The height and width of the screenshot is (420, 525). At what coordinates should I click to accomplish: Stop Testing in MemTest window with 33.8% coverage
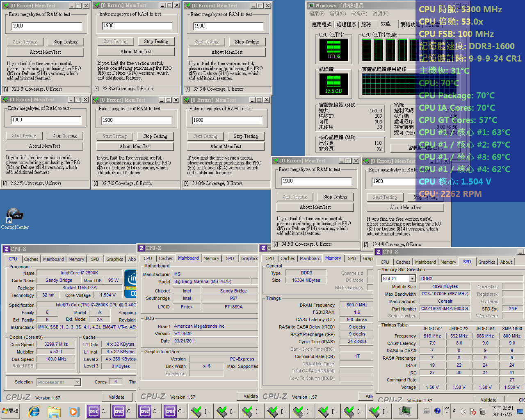[246, 136]
